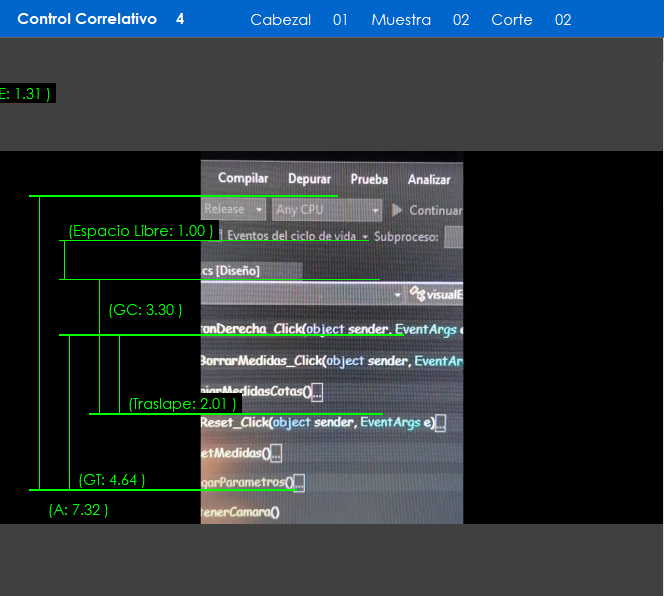Select the GT 4.64 measurement label
The width and height of the screenshot is (664, 596).
[112, 480]
